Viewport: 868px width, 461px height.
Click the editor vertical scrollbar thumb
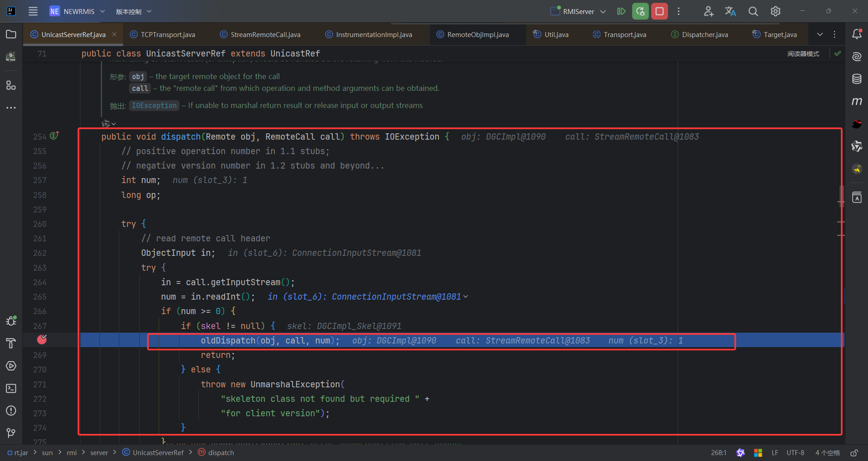tap(841, 197)
